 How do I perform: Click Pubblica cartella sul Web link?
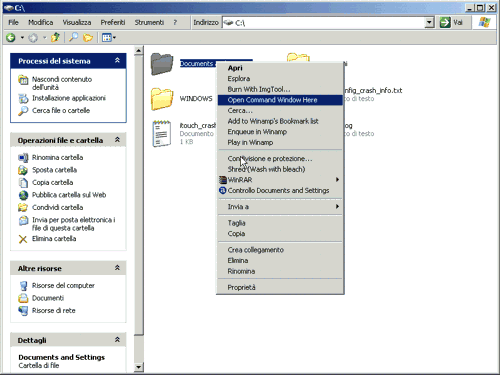tap(69, 195)
